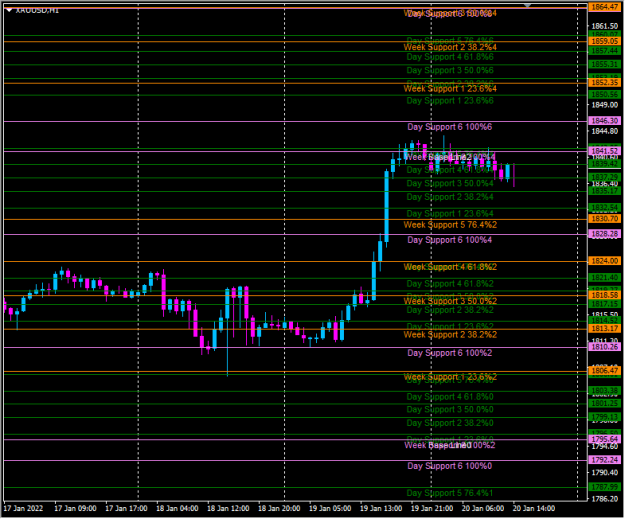Select the 'Day Support 3 50.0%4' label

(x=450, y=184)
